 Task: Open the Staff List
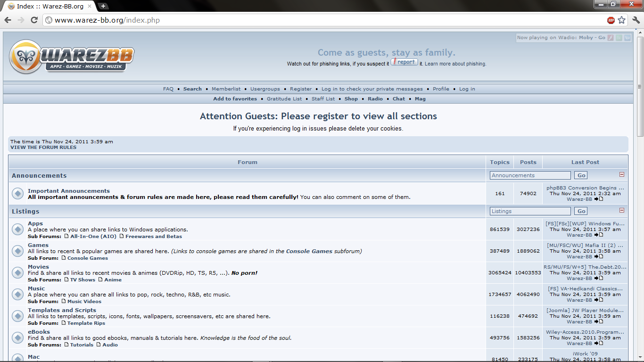(x=323, y=99)
